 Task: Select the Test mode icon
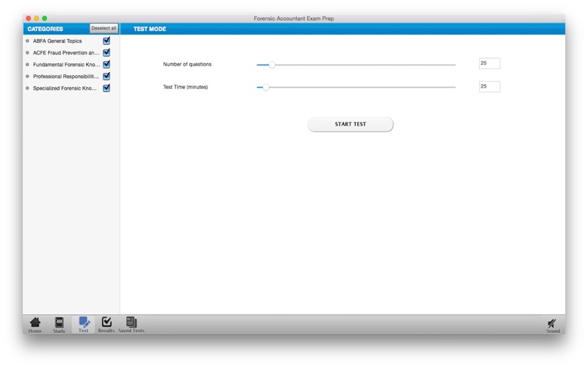tap(83, 325)
